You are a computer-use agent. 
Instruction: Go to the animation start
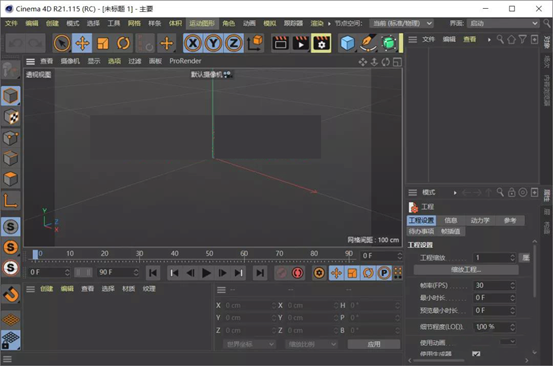[x=153, y=273]
